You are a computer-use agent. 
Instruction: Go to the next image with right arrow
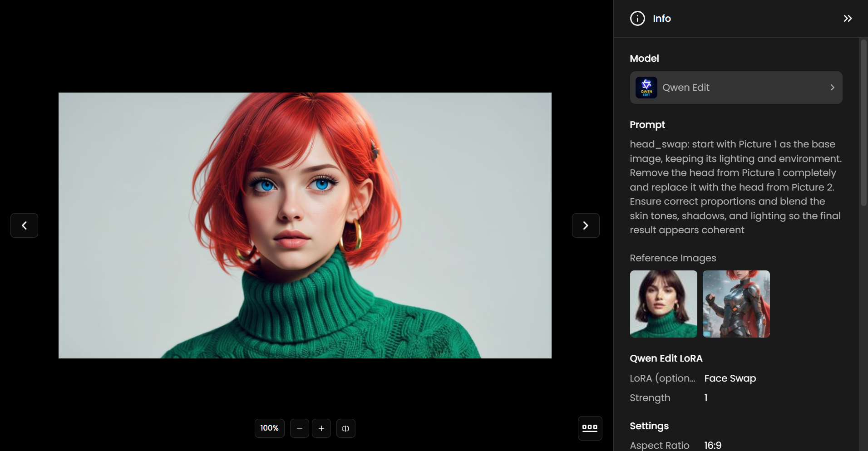(586, 225)
